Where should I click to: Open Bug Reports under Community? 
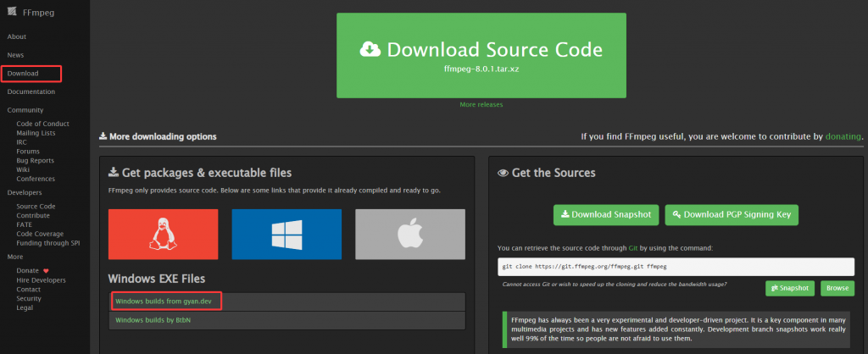[x=36, y=160]
